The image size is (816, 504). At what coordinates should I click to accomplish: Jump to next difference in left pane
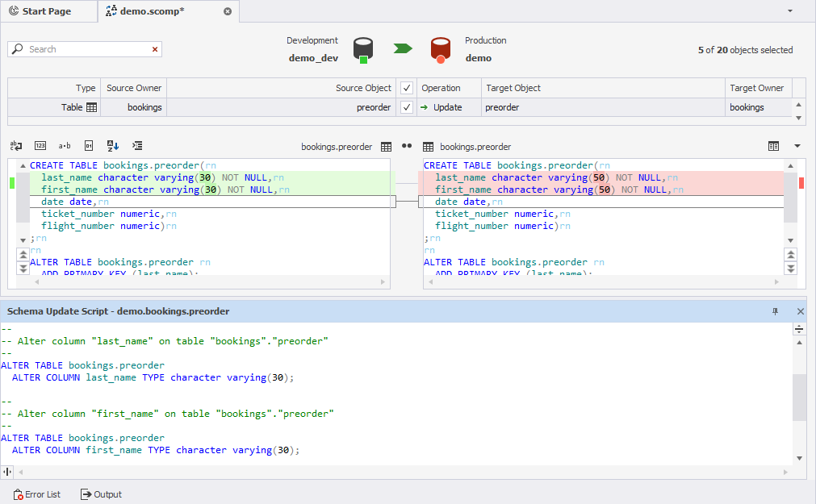tap(23, 269)
